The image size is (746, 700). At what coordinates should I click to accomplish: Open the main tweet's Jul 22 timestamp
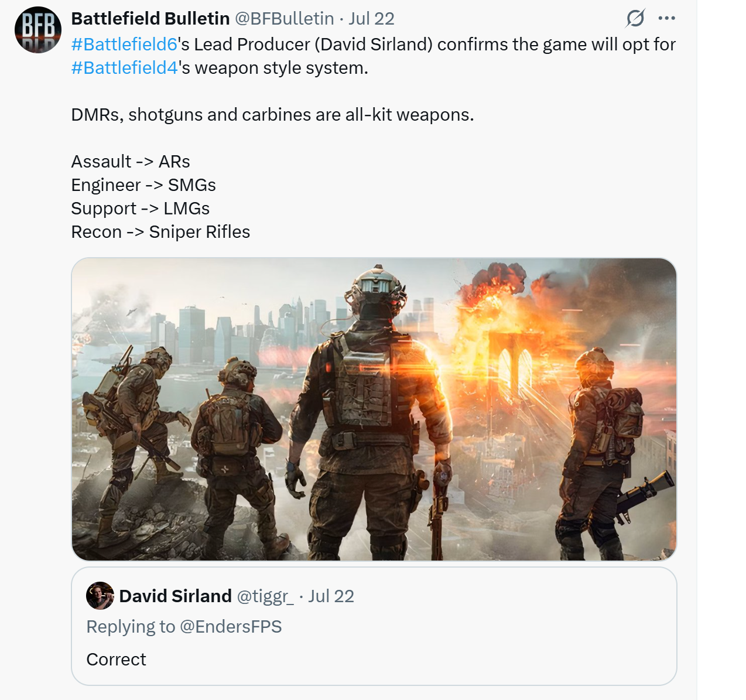pos(371,19)
